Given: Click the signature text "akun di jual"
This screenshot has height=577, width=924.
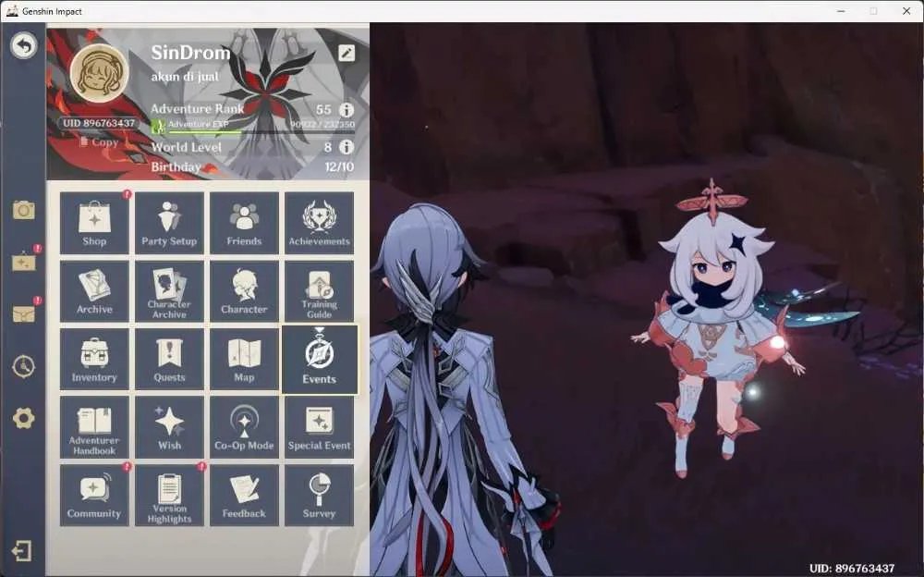Looking at the screenshot, I should coord(185,77).
